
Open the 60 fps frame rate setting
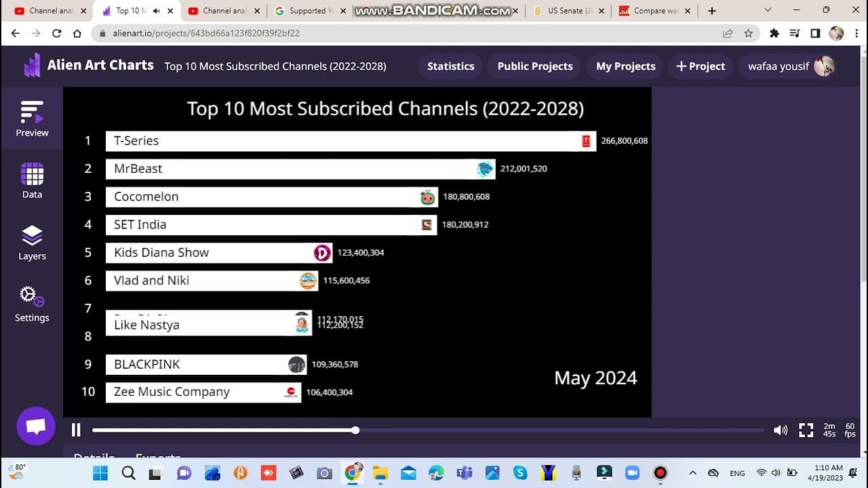point(850,430)
